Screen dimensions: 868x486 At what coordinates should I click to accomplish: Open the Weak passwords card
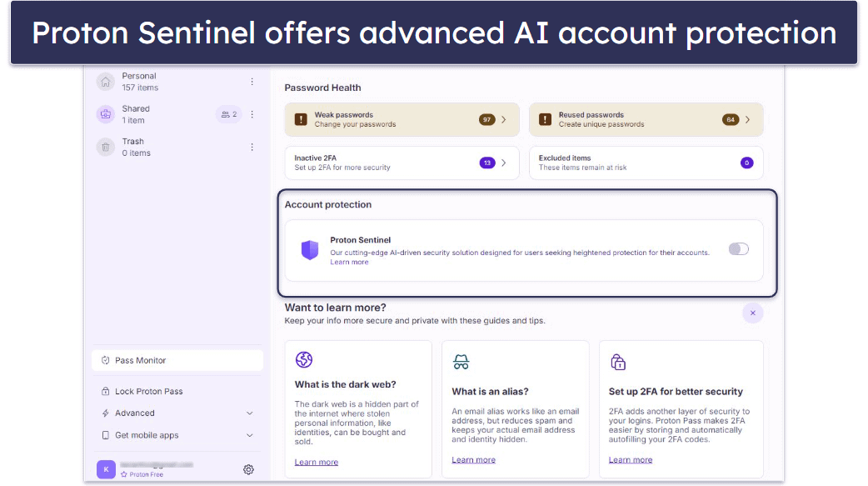coord(402,119)
